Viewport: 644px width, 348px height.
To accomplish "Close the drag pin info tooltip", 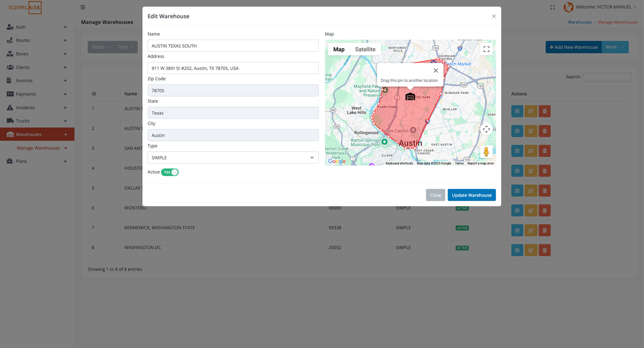I will coord(436,71).
